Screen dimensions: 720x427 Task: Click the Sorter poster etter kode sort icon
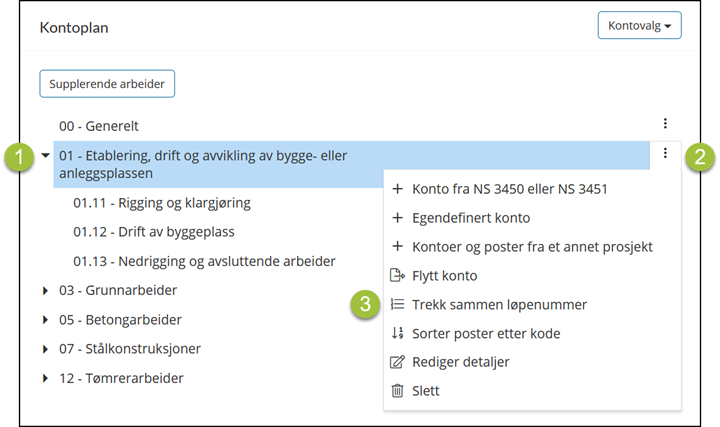pyautogui.click(x=398, y=333)
